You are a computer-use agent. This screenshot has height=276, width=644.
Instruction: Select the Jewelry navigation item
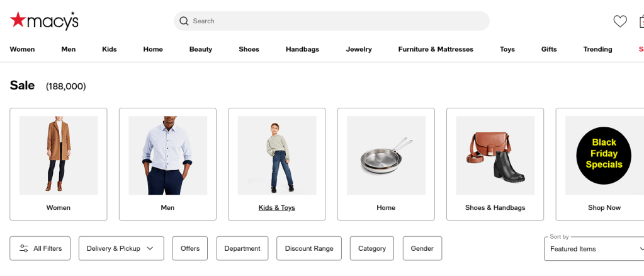coord(359,49)
